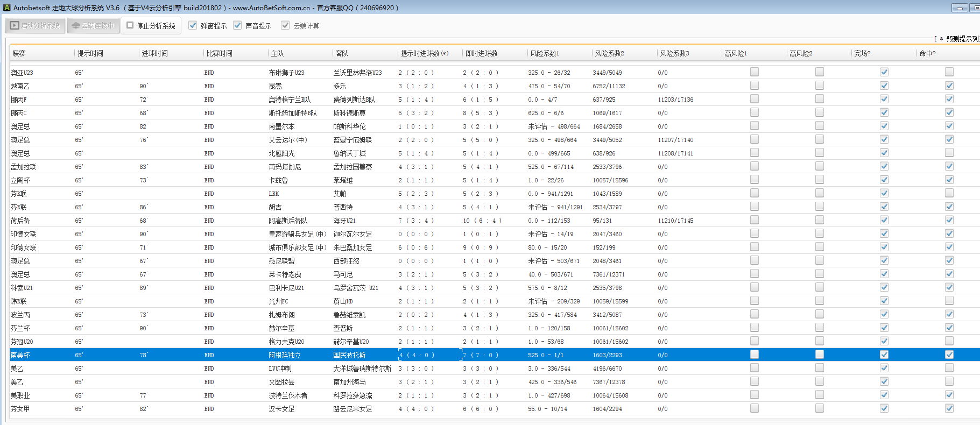Screen dimensions: 980x425
Task: Click the 停止分析系统 stop button
Action: 151,25
